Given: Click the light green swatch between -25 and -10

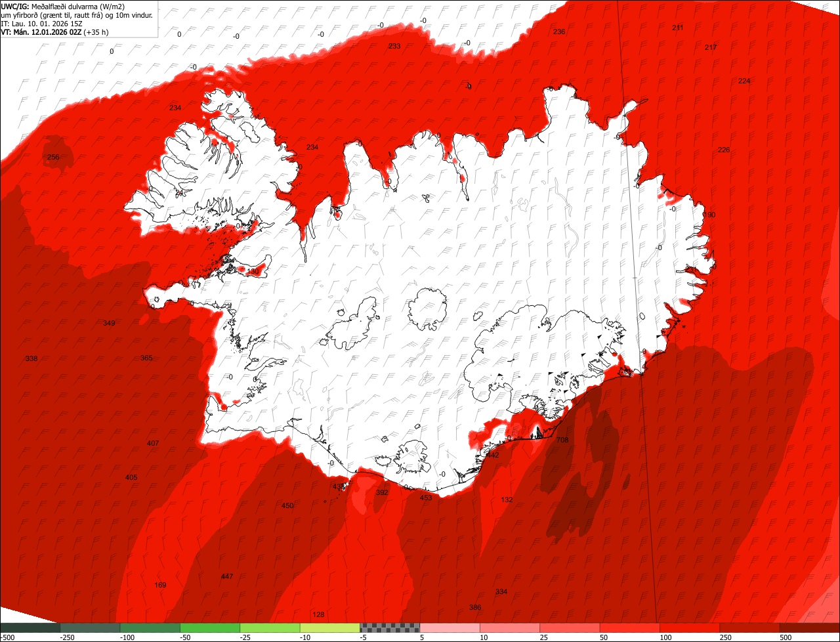Looking at the screenshot, I should pos(270,628).
